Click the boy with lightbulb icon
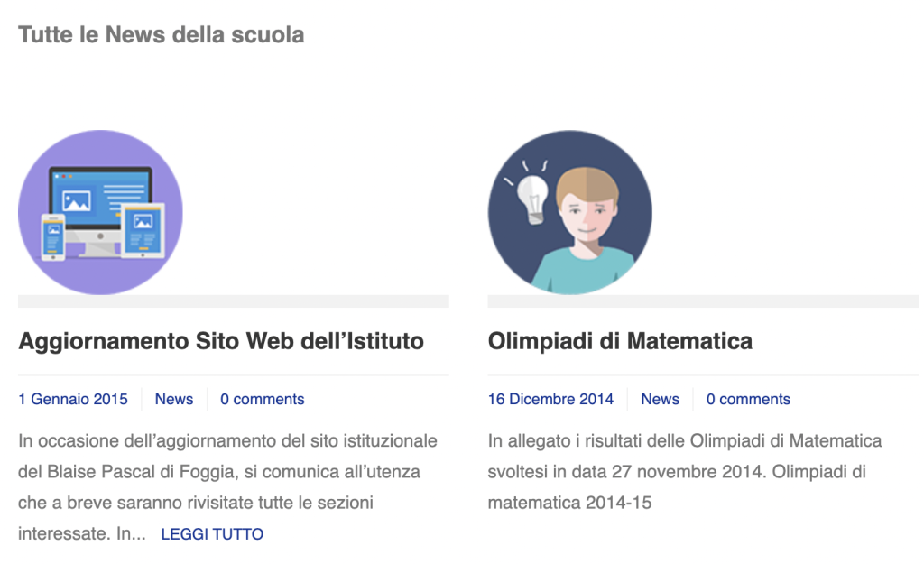This screenshot has width=924, height=564. pyautogui.click(x=569, y=212)
